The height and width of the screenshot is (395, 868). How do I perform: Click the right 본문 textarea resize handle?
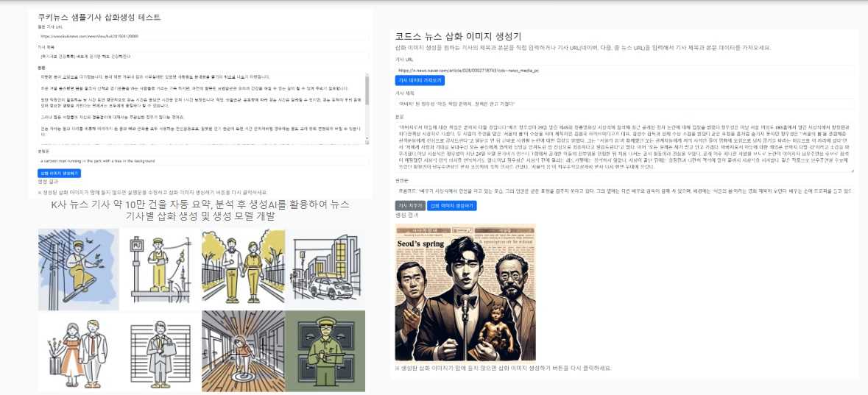[852, 171]
